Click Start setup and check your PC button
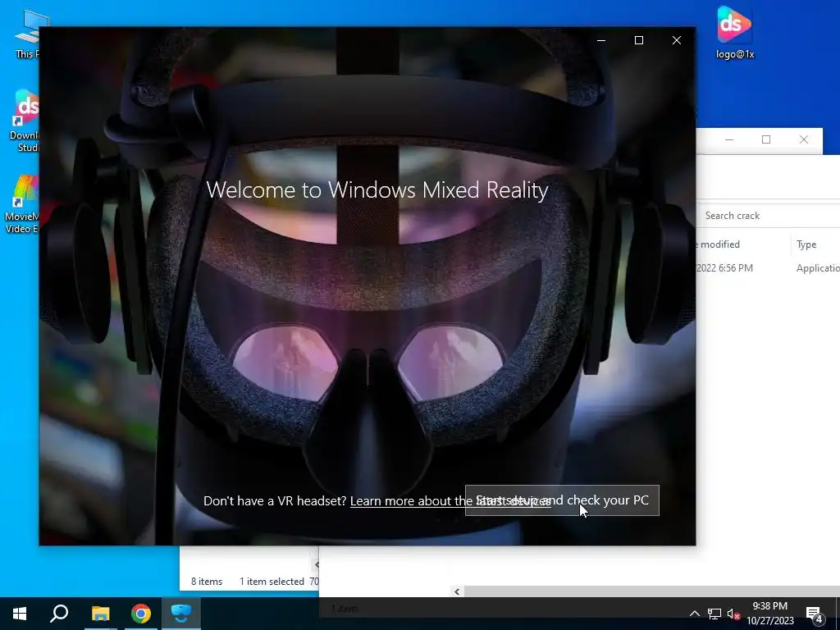Image resolution: width=840 pixels, height=630 pixels. pos(562,500)
